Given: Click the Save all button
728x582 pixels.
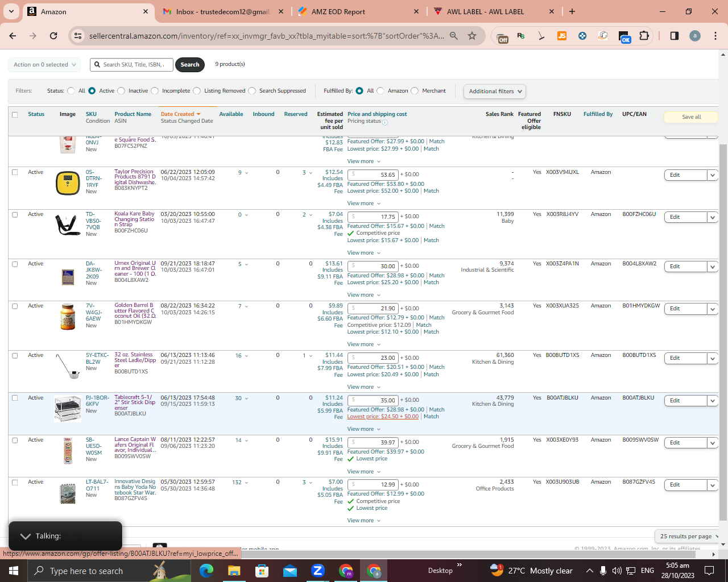Looking at the screenshot, I should [x=691, y=117].
